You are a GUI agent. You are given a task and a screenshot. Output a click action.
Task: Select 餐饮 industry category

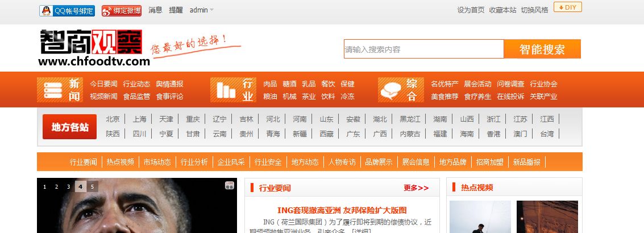(x=328, y=84)
